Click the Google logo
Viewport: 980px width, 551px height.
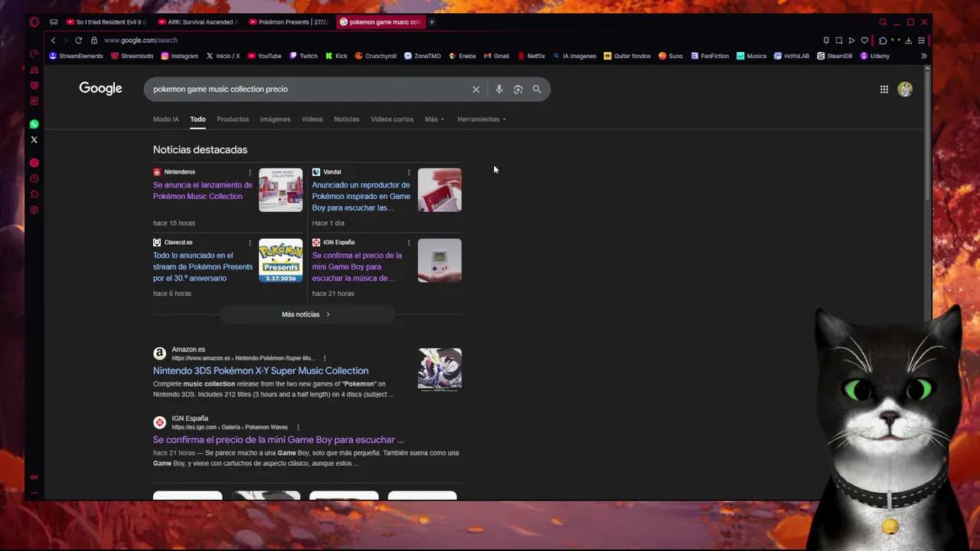tap(100, 89)
